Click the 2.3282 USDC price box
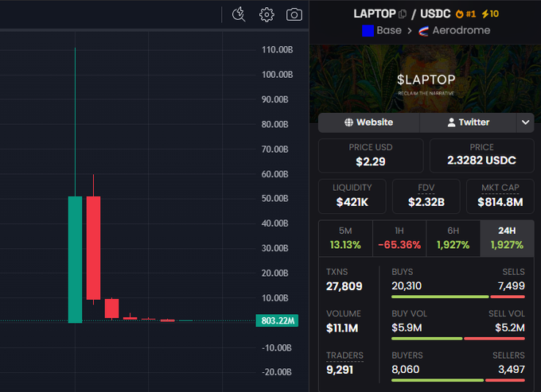The image size is (541, 392). (x=481, y=156)
